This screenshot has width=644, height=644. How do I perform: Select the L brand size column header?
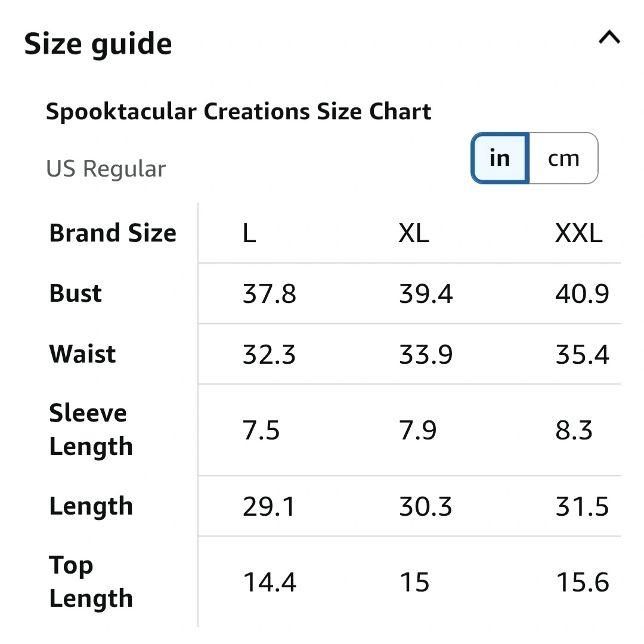[249, 233]
